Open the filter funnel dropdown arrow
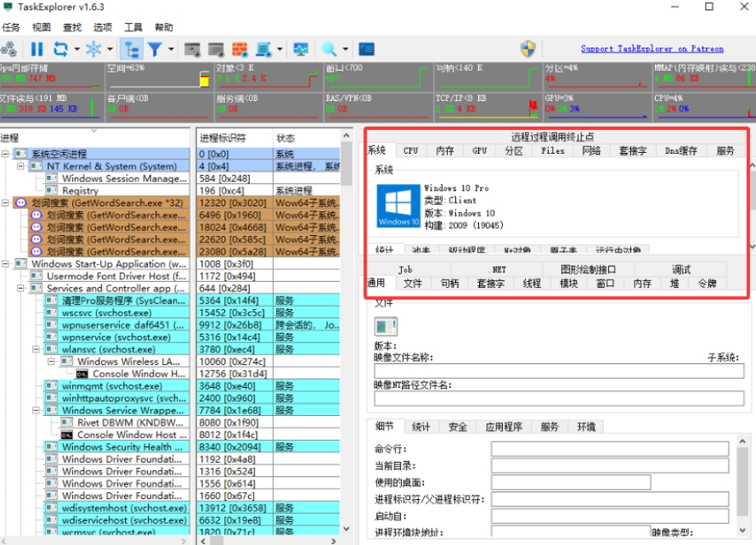This screenshot has height=545, width=756. click(171, 49)
